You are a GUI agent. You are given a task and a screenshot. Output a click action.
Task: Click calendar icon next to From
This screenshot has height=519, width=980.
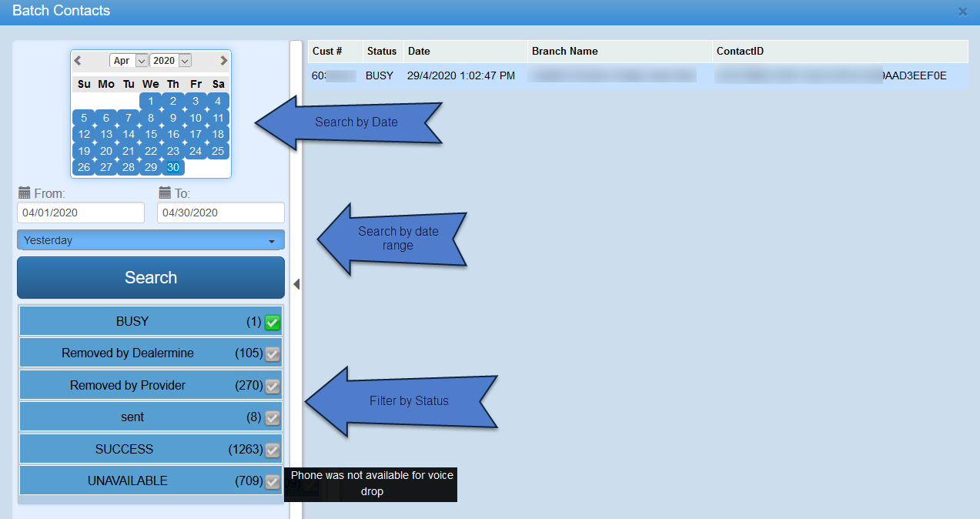pos(24,193)
